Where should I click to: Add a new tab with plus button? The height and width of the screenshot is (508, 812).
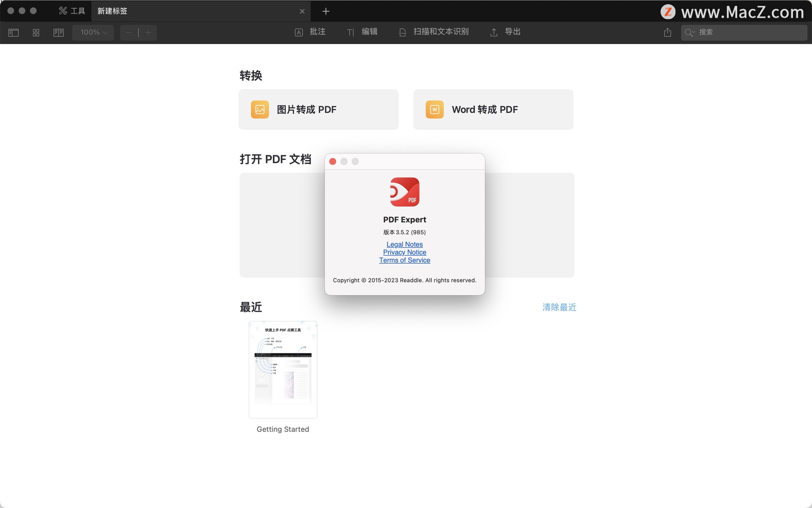coord(326,11)
